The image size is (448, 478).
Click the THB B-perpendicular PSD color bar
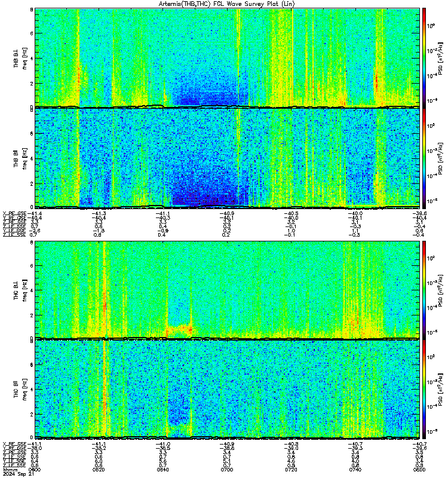[x=424, y=57]
